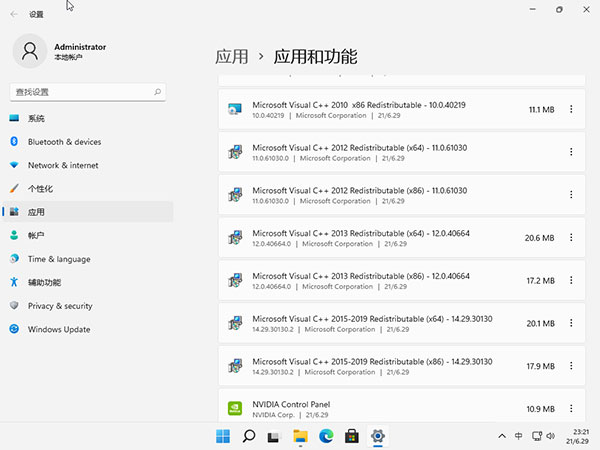Click the 应用和功能 page heading

(315, 57)
